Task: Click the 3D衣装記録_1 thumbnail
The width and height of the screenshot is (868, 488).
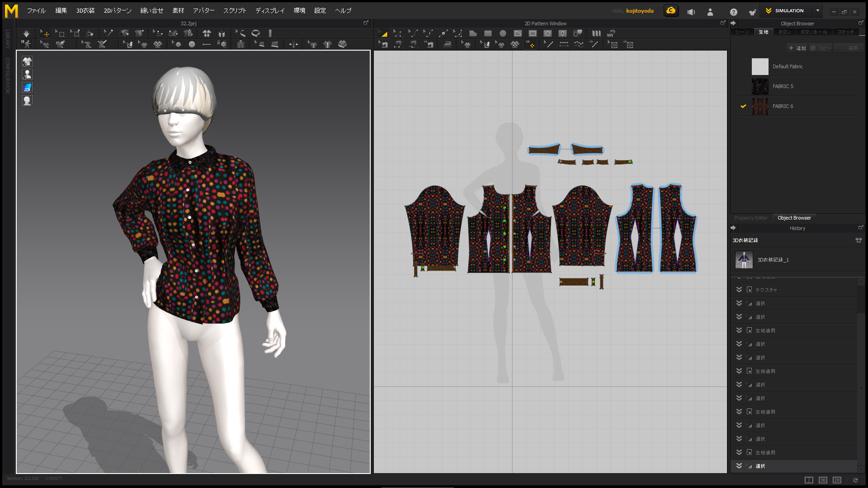Action: [x=744, y=260]
